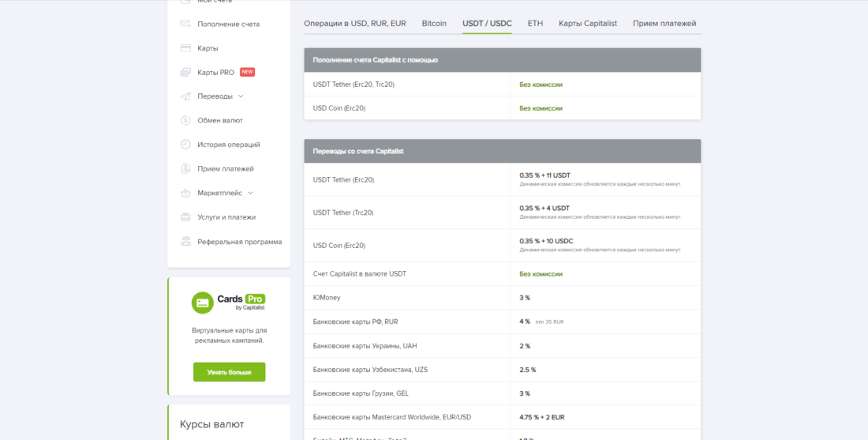This screenshot has height=440, width=868.
Task: Click Банковские карты Mastercard Worldwide, EUR/USD row
Action: coord(502,417)
